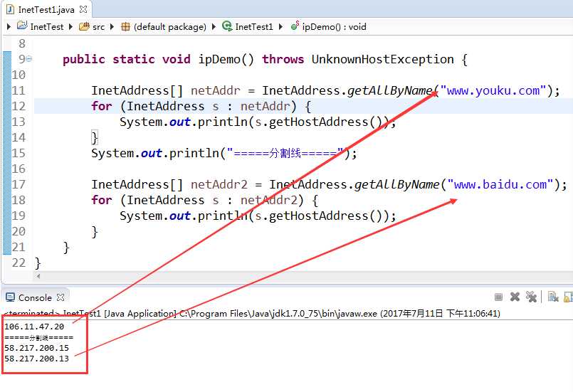The height and width of the screenshot is (392, 573).
Task: Click the Terminate (stop) icon in Console
Action: pyautogui.click(x=498, y=297)
